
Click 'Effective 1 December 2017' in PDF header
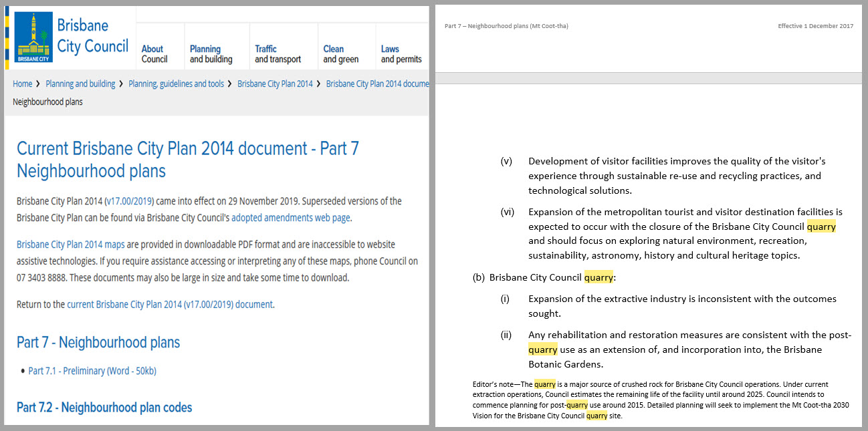click(x=816, y=26)
